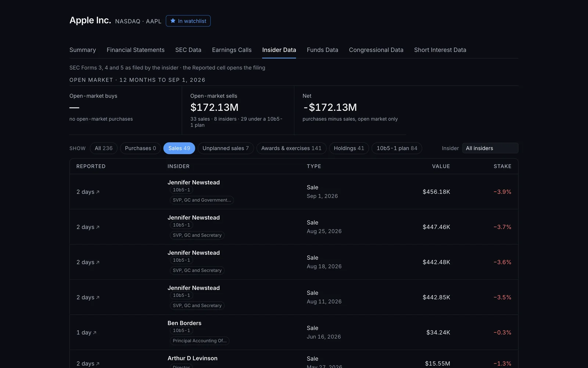The image size is (588, 368).
Task: Click the −0.3% stake change
Action: (x=502, y=333)
